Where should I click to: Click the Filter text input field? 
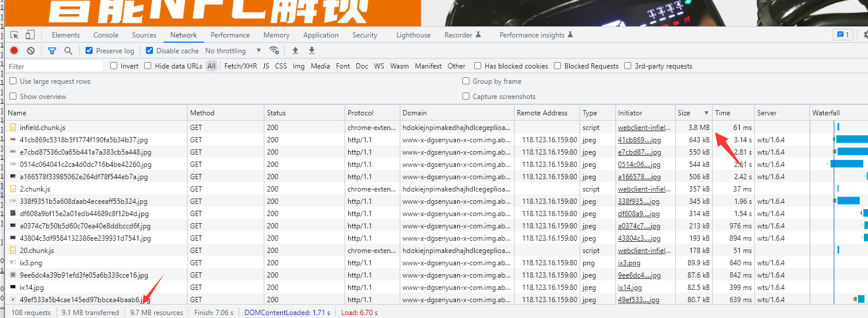point(55,66)
